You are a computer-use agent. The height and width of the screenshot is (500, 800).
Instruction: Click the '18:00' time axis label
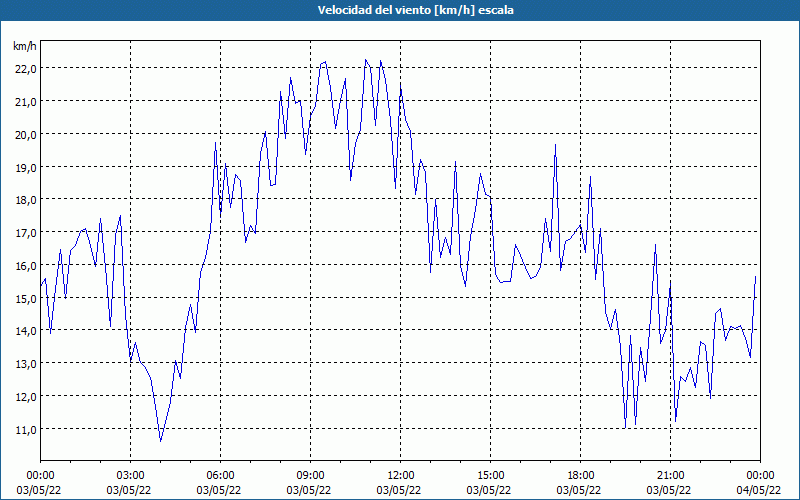580,476
